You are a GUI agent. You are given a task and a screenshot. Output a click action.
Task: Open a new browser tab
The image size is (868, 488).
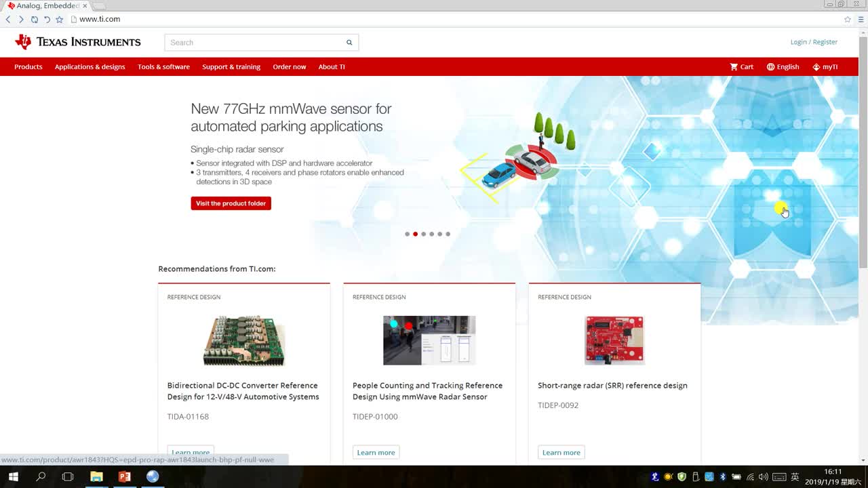[x=99, y=5]
